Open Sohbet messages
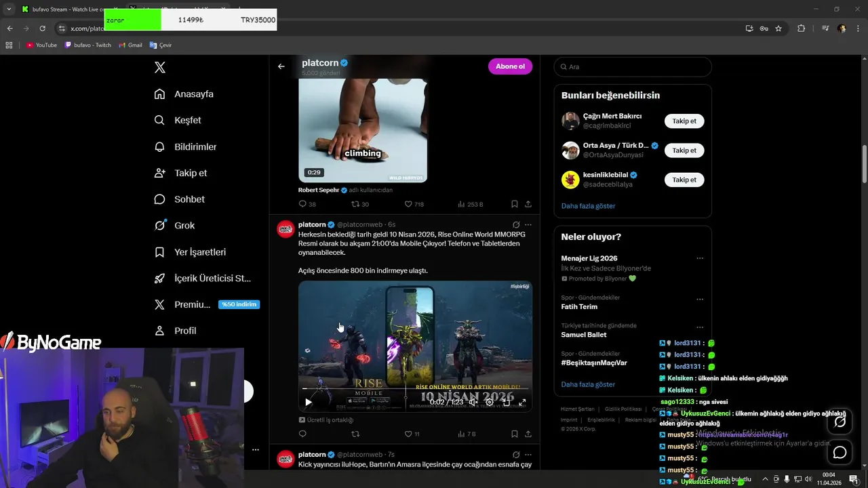The width and height of the screenshot is (868, 488). [179, 199]
